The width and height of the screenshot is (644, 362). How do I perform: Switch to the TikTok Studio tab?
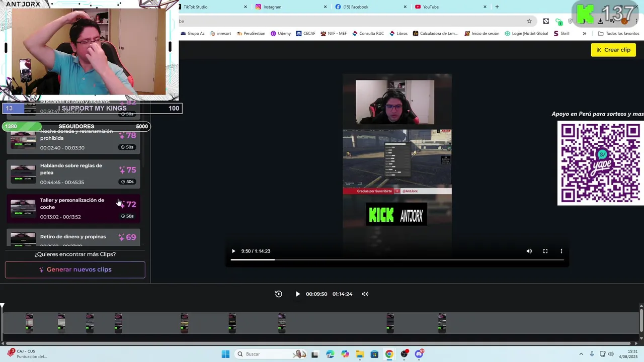[x=214, y=7]
